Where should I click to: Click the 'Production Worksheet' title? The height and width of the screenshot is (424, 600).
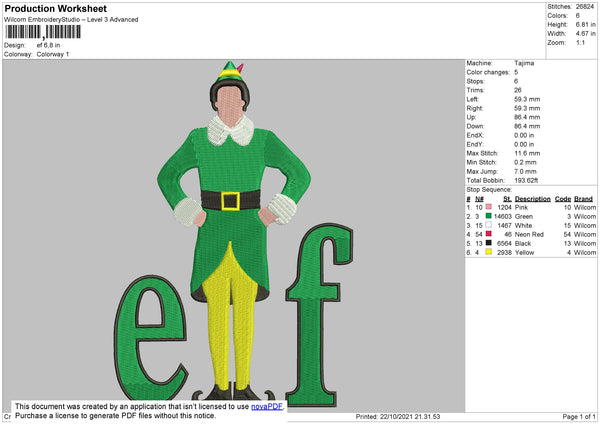click(55, 8)
